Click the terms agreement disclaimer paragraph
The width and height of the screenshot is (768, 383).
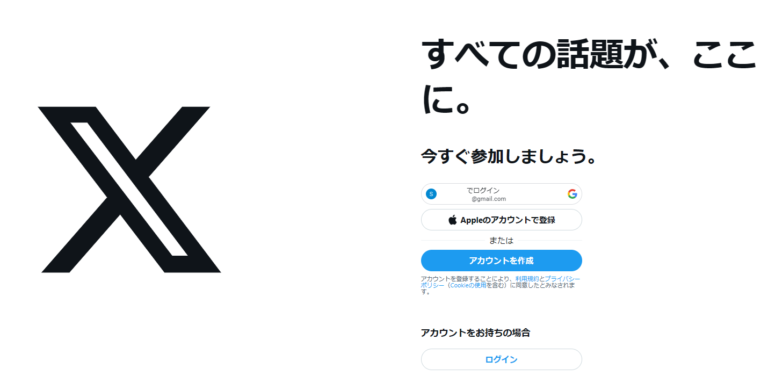pos(498,285)
